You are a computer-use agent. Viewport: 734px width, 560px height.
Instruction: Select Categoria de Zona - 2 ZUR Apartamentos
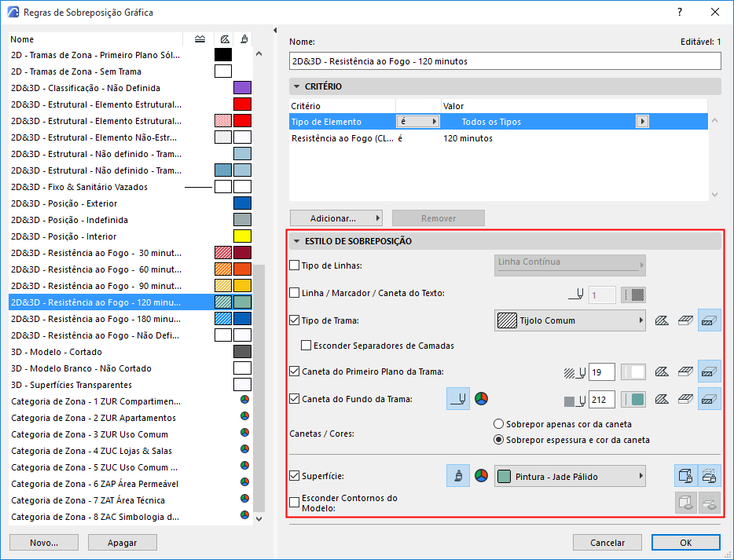pyautogui.click(x=130, y=418)
